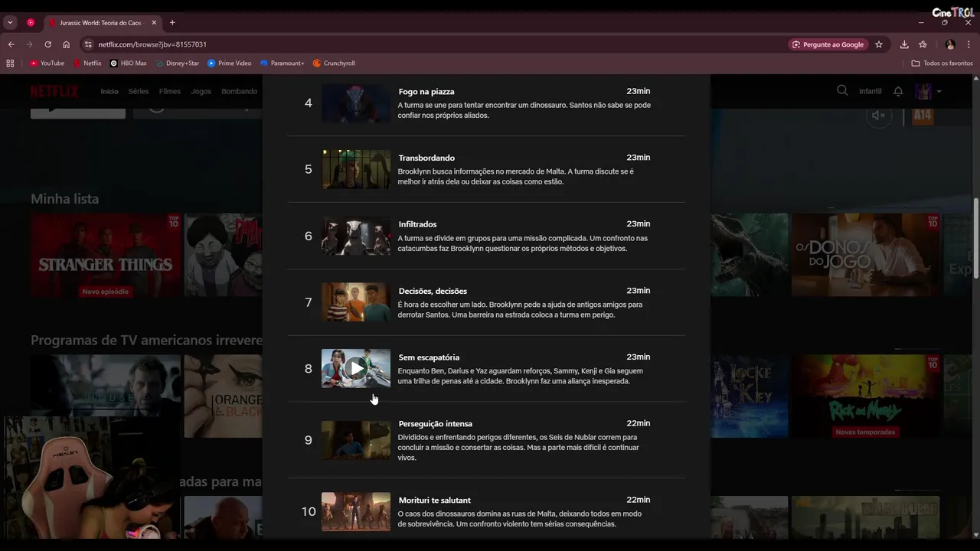The width and height of the screenshot is (980, 551).
Task: Open episode 7 Decisões, decisões thumbnail
Action: 356,302
